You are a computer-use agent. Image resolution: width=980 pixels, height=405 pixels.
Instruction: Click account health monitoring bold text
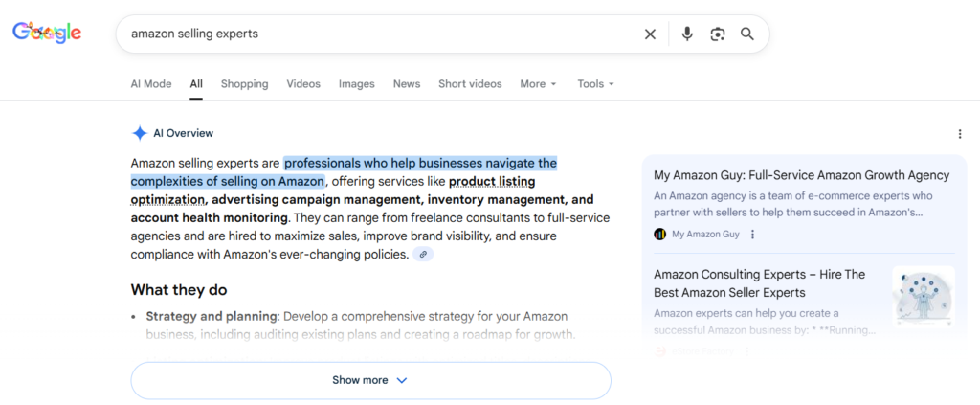[210, 218]
